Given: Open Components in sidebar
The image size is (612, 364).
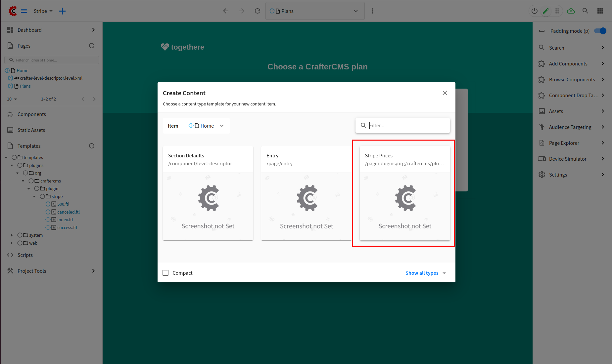Looking at the screenshot, I should coord(51,114).
